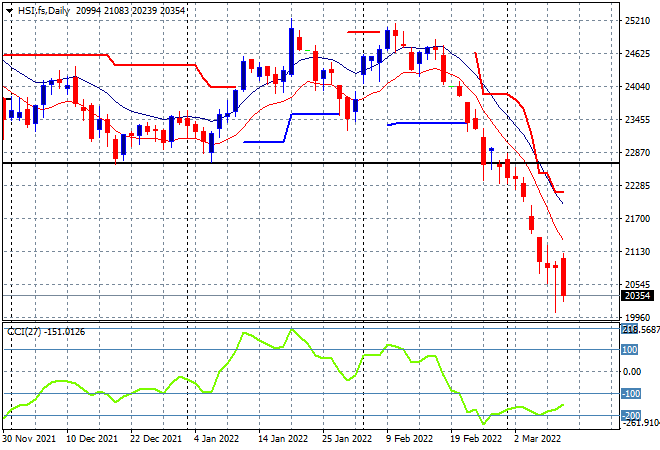This screenshot has width=660, height=450.
Task: Click the CCI -200 level label
Action: click(631, 415)
